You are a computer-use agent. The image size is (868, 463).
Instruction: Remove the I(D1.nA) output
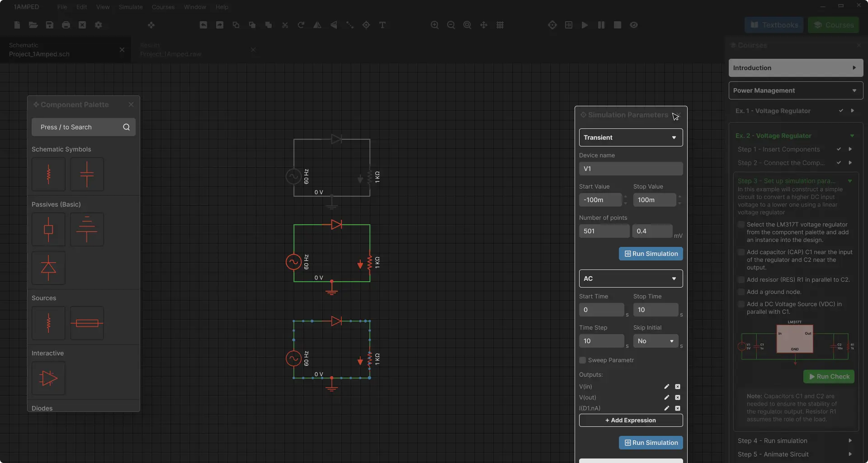click(x=678, y=408)
